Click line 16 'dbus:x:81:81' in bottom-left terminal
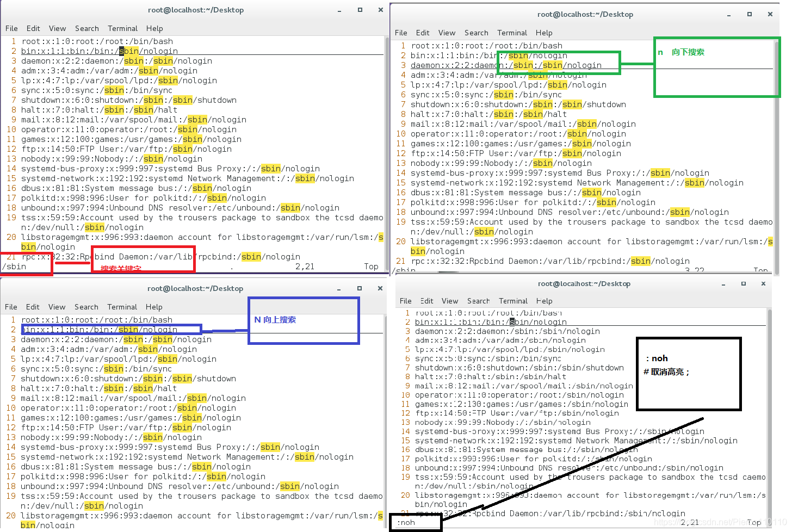 (x=136, y=467)
